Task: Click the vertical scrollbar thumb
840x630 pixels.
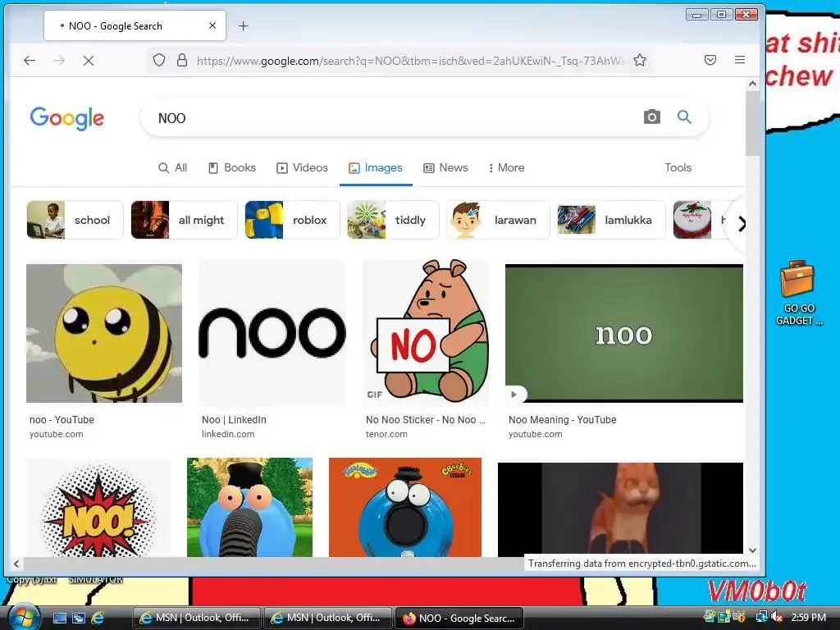Action: tap(752, 123)
